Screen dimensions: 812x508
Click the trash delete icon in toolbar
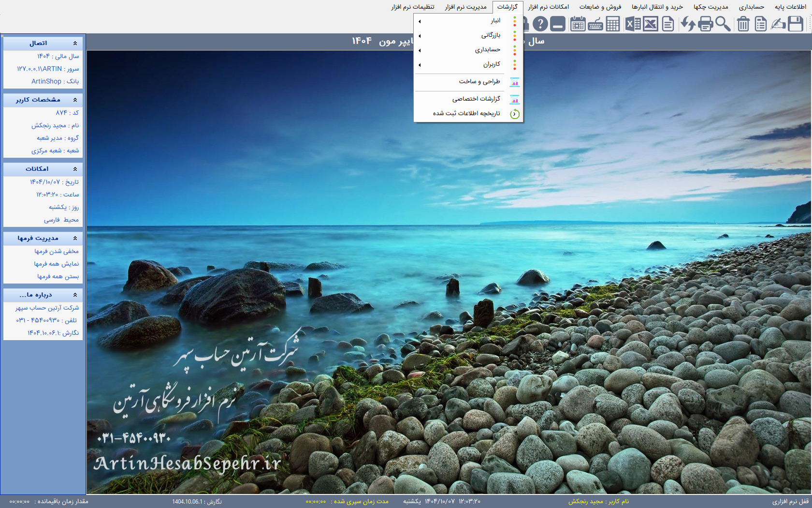(743, 24)
